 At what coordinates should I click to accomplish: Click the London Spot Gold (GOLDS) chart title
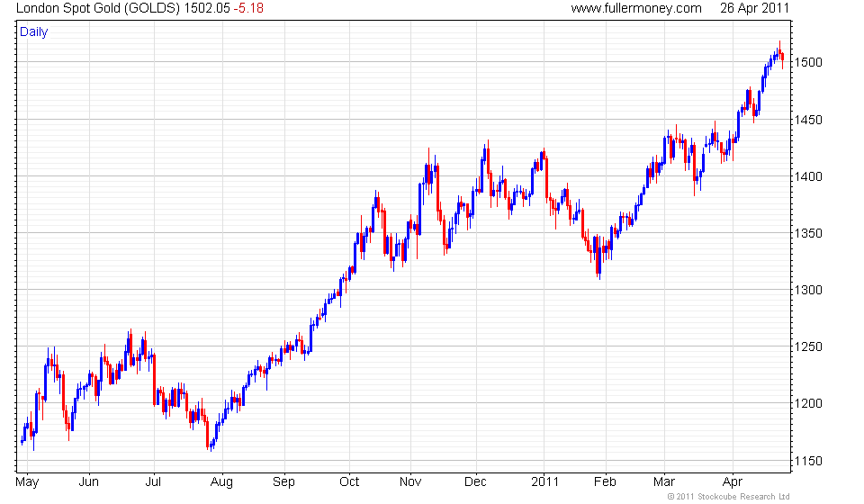[x=98, y=8]
